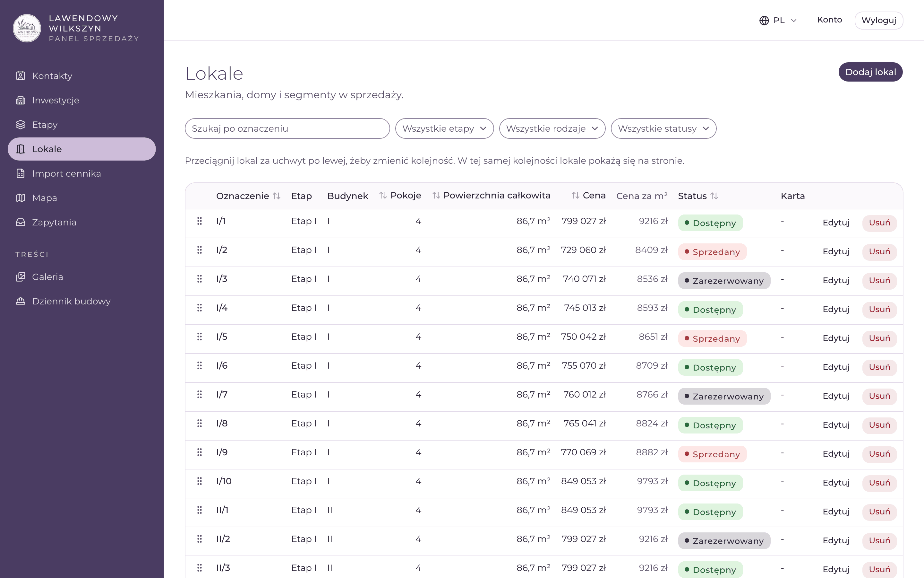Click the I/9 designation cell

tap(222, 452)
